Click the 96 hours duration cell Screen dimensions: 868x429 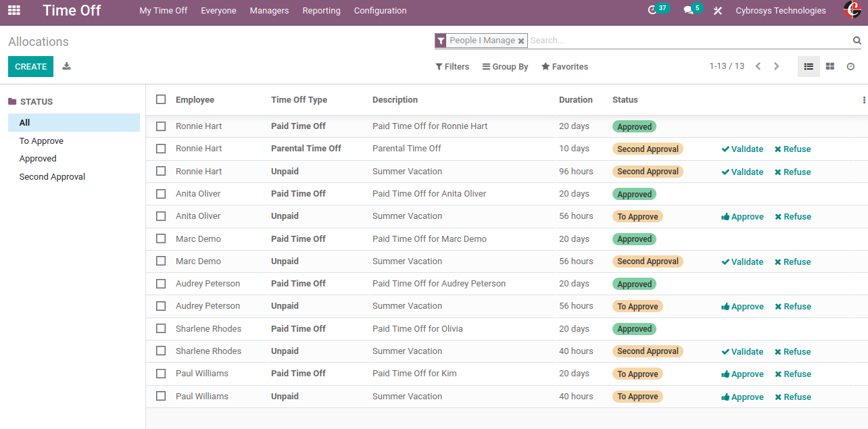576,172
